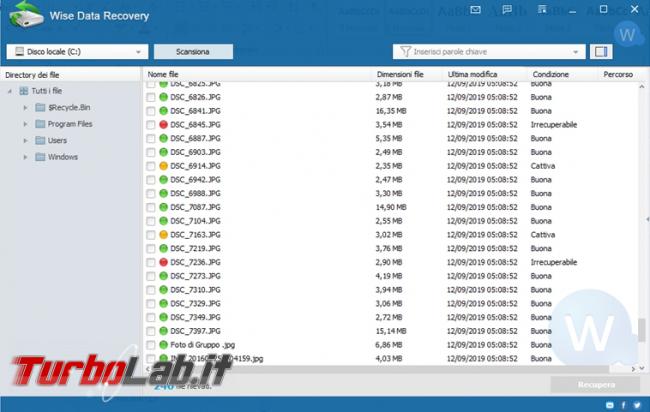650x412 pixels.
Task: Click the 16,35 MB size cell
Action: click(390, 111)
